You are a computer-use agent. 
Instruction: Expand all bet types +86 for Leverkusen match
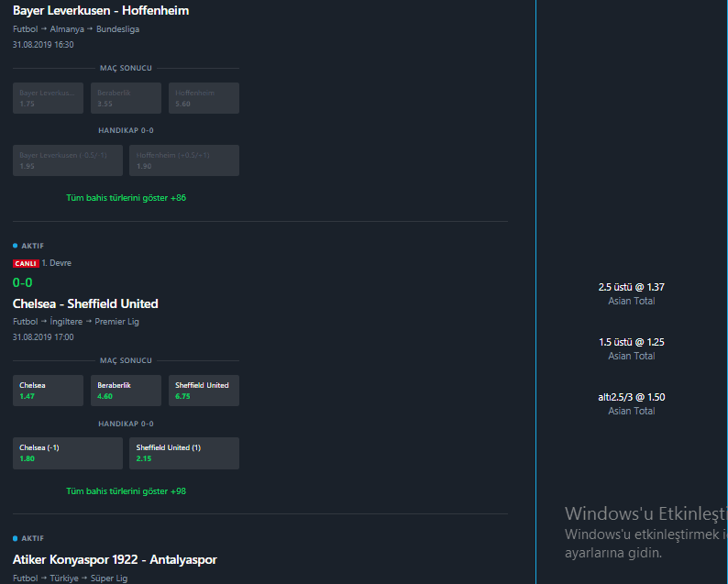126,198
